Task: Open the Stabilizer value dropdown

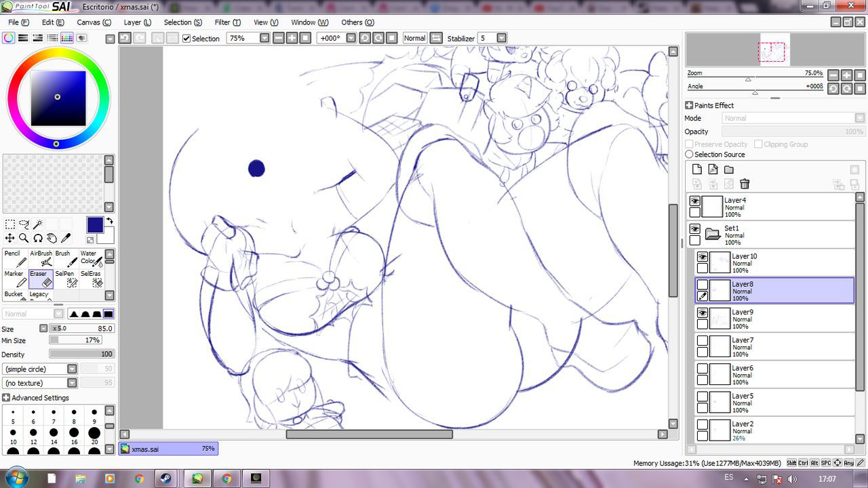Action: click(x=502, y=38)
